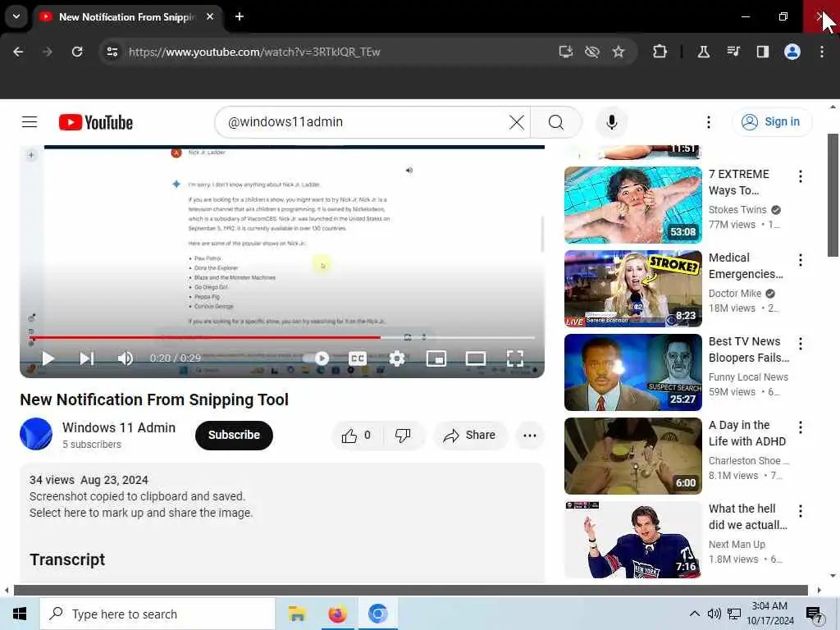Open Best TV News Bloopers thumbnail
Image resolution: width=840 pixels, height=630 pixels.
coord(632,372)
